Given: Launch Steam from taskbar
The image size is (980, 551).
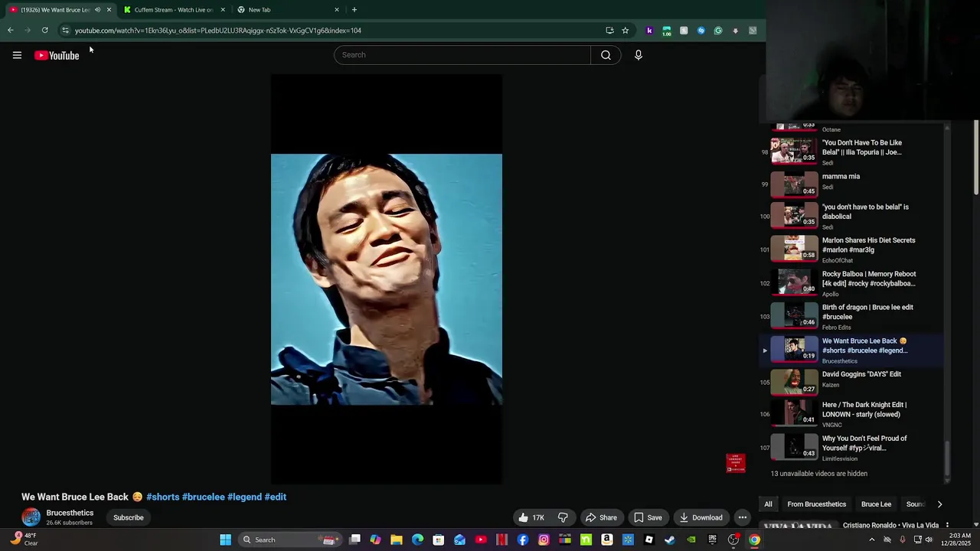Looking at the screenshot, I should click(670, 540).
